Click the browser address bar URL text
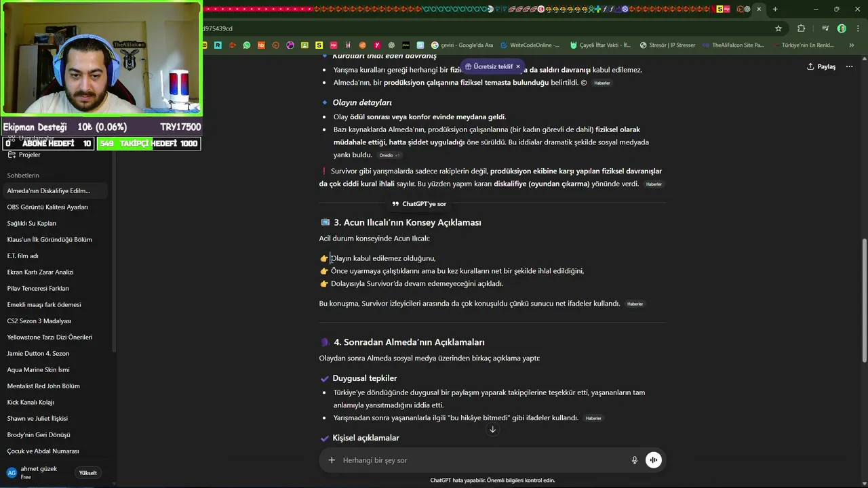This screenshot has width=868, height=488. (218, 28)
